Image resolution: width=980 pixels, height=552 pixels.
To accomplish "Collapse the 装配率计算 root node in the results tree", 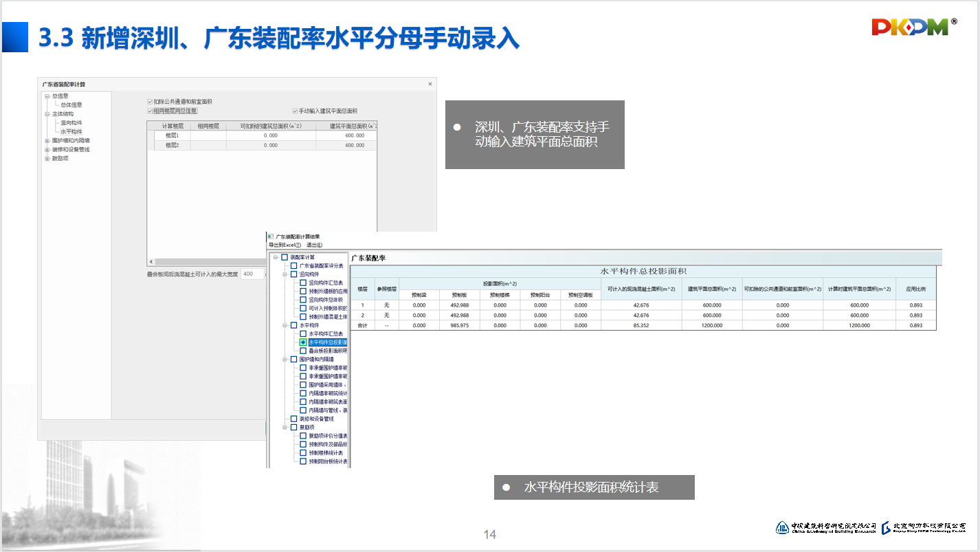I will point(276,257).
